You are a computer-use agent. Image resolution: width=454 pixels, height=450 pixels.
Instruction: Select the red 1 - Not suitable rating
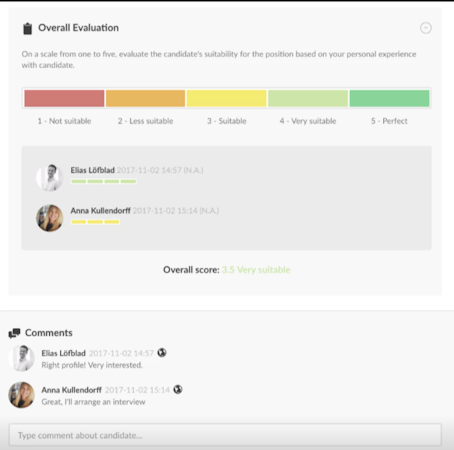pyautogui.click(x=64, y=98)
